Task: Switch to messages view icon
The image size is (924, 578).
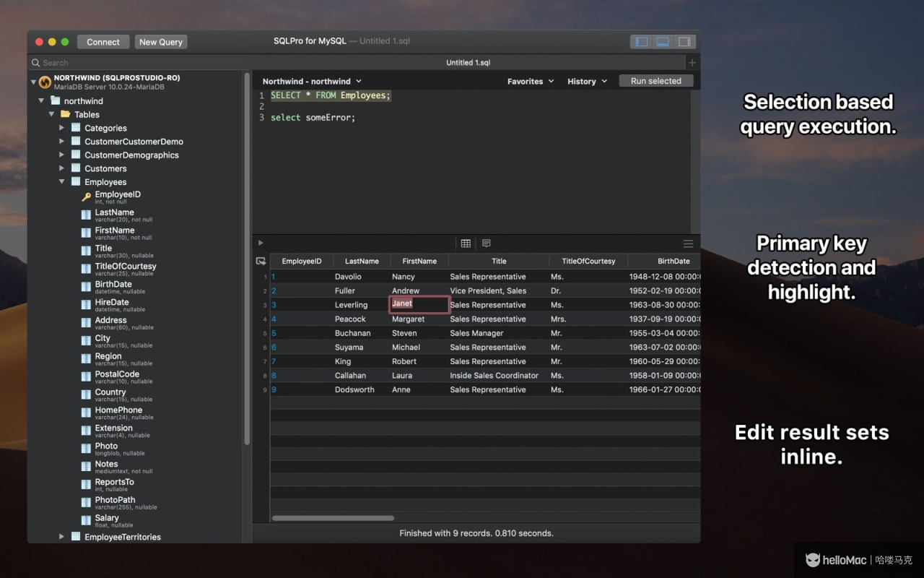Action: coord(486,243)
